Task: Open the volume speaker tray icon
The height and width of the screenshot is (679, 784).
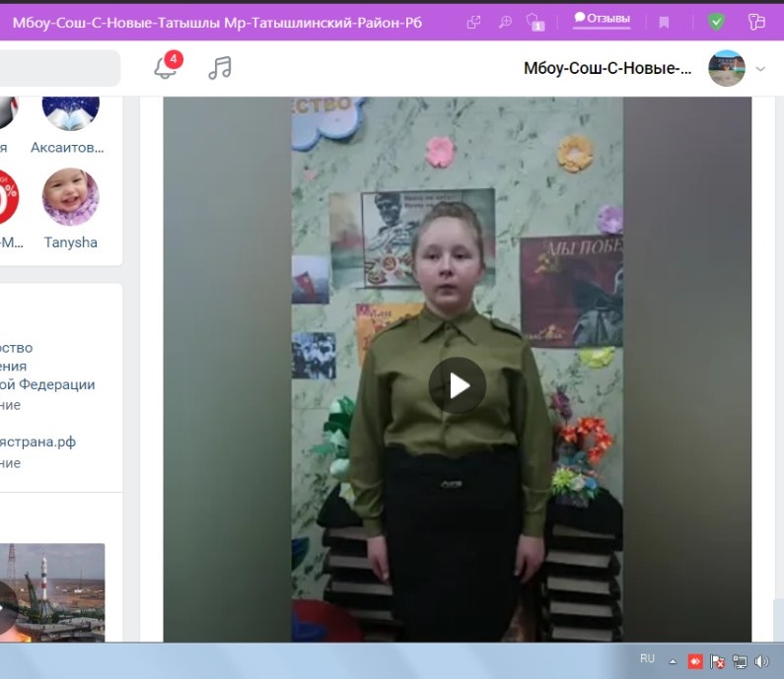Action: (x=761, y=661)
